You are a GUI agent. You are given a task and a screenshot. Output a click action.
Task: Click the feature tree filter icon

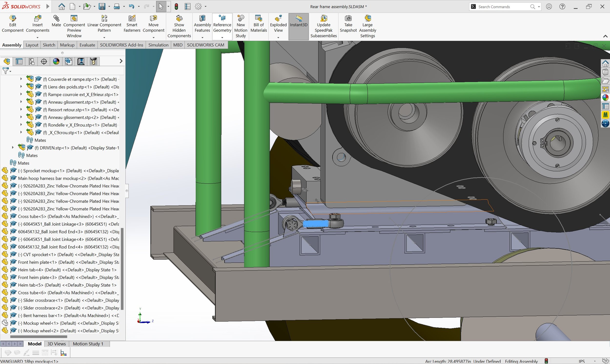pos(6,71)
